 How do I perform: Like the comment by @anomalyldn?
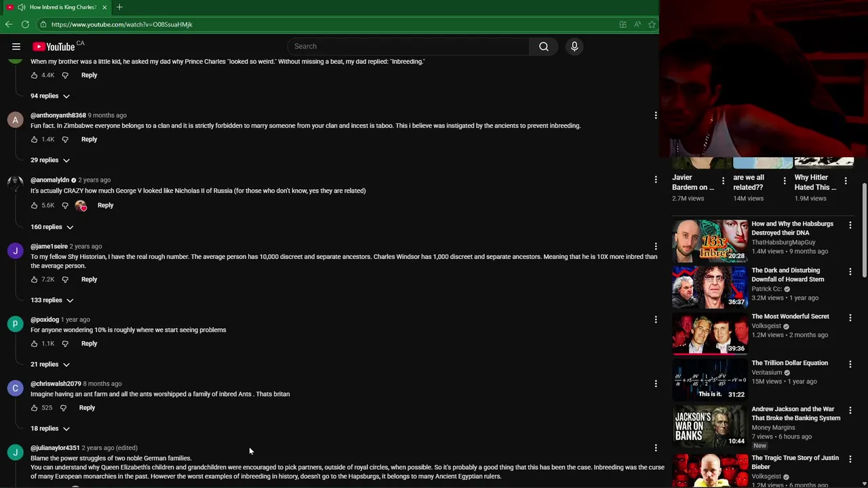pos(35,205)
